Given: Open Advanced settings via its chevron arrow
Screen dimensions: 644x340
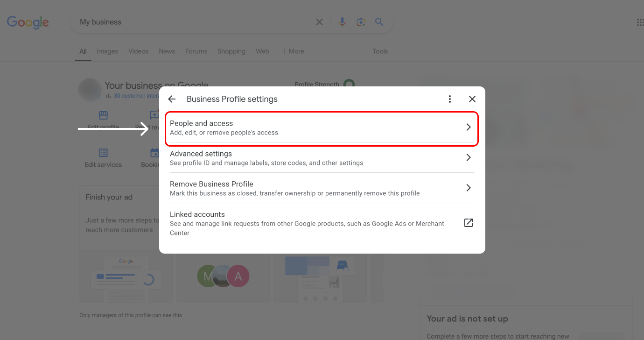Looking at the screenshot, I should tap(469, 157).
